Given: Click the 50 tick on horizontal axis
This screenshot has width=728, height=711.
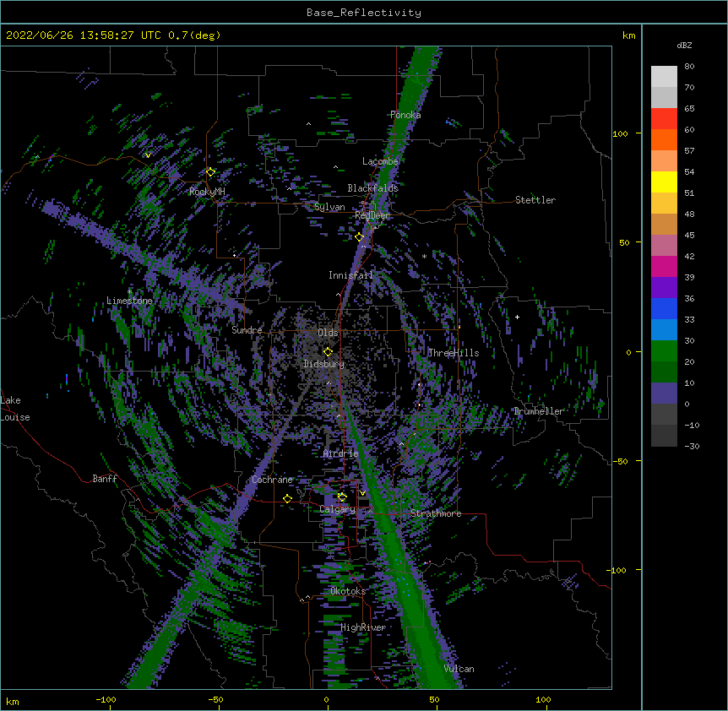Looking at the screenshot, I should click(x=434, y=699).
